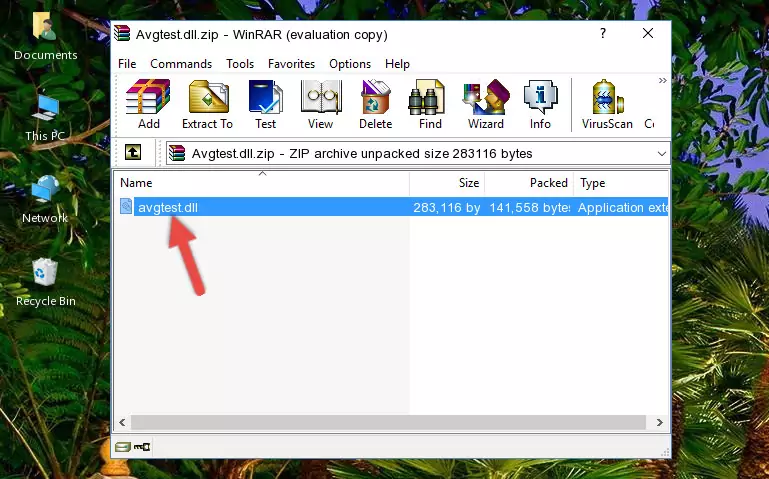769x479 pixels.
Task: Click the title bar help question mark
Action: [603, 33]
